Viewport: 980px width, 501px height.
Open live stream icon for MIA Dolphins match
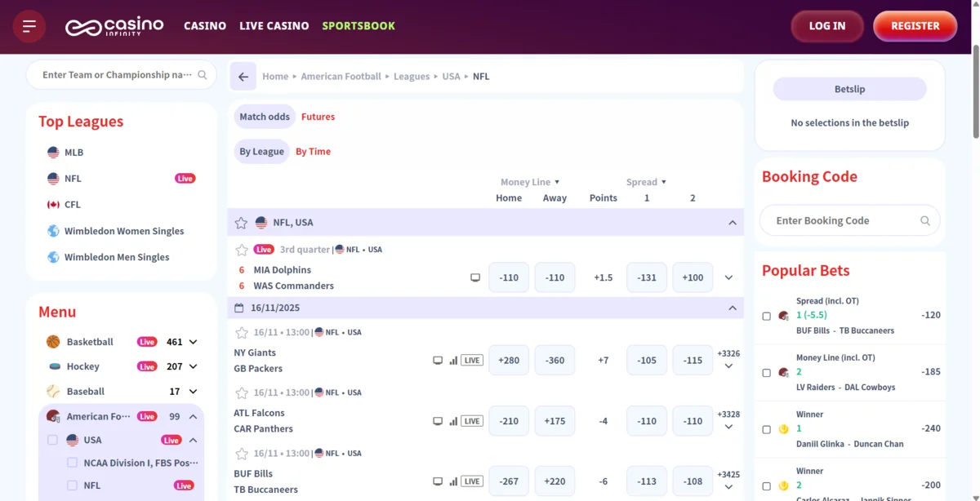click(475, 278)
